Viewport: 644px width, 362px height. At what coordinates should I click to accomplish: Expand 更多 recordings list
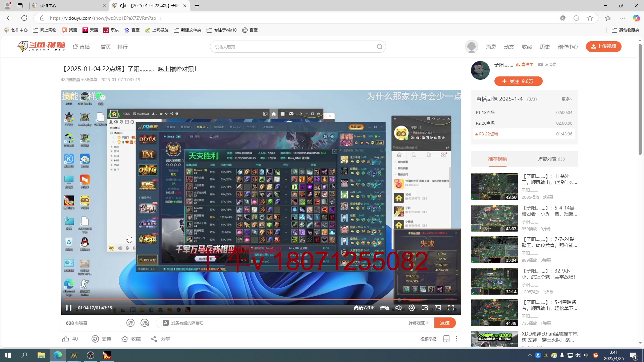click(567, 99)
